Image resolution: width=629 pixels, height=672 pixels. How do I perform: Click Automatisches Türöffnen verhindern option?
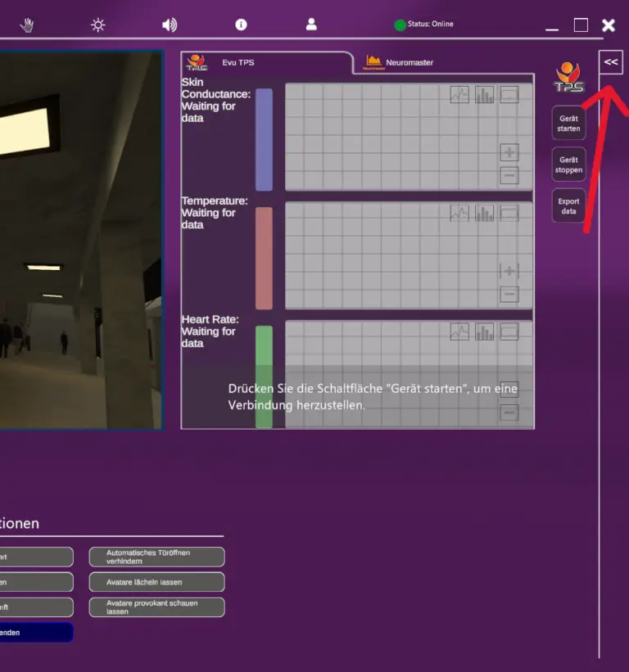[x=157, y=557]
